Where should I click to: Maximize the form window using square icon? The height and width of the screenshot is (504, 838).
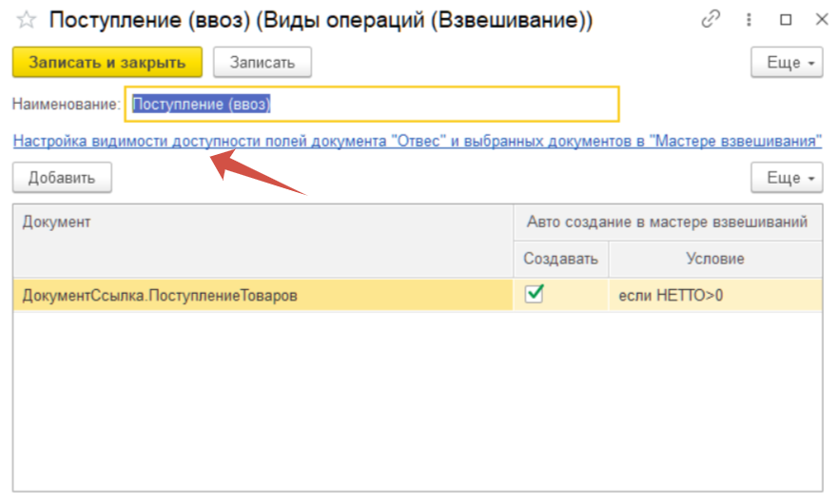click(786, 20)
